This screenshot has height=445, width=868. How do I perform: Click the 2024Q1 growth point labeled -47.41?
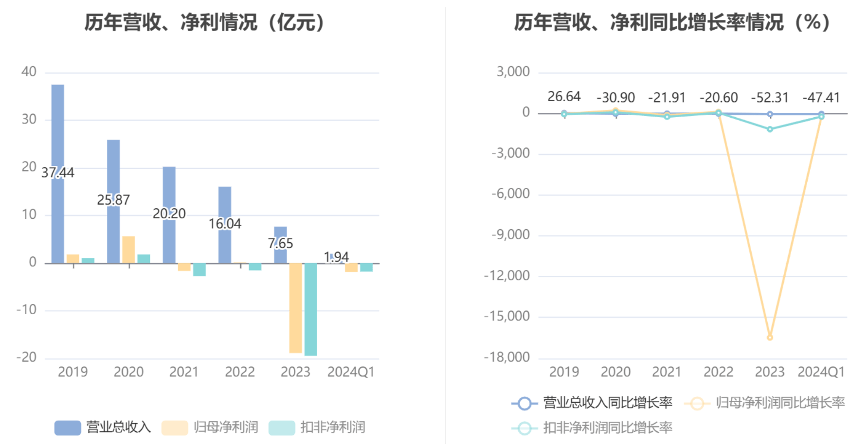pos(821,114)
